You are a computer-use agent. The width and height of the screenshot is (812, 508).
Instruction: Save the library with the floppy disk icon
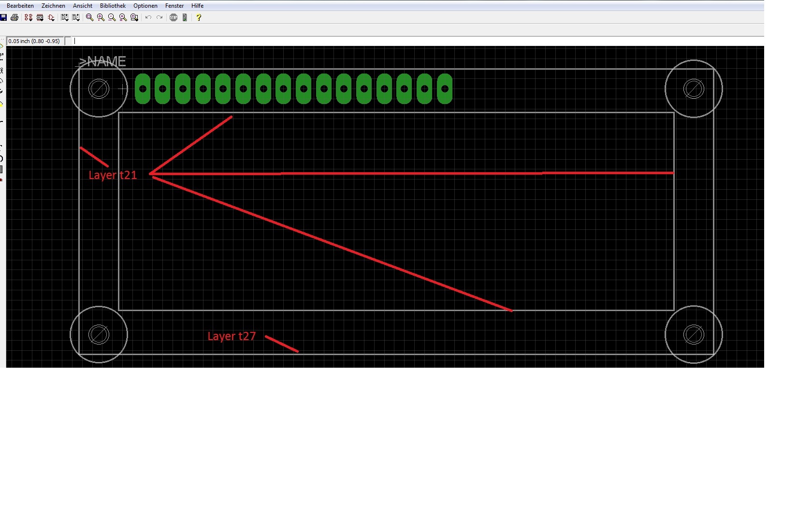point(3,17)
